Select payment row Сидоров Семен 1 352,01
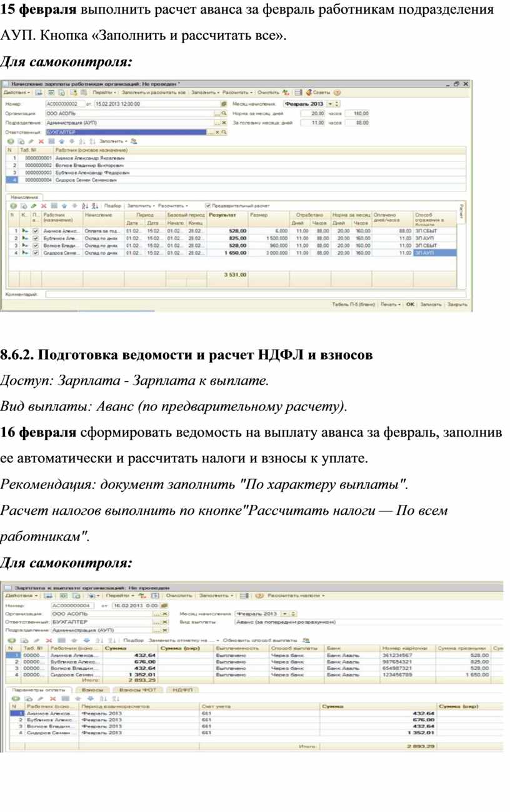This screenshot has height=812, width=510. [x=255, y=733]
